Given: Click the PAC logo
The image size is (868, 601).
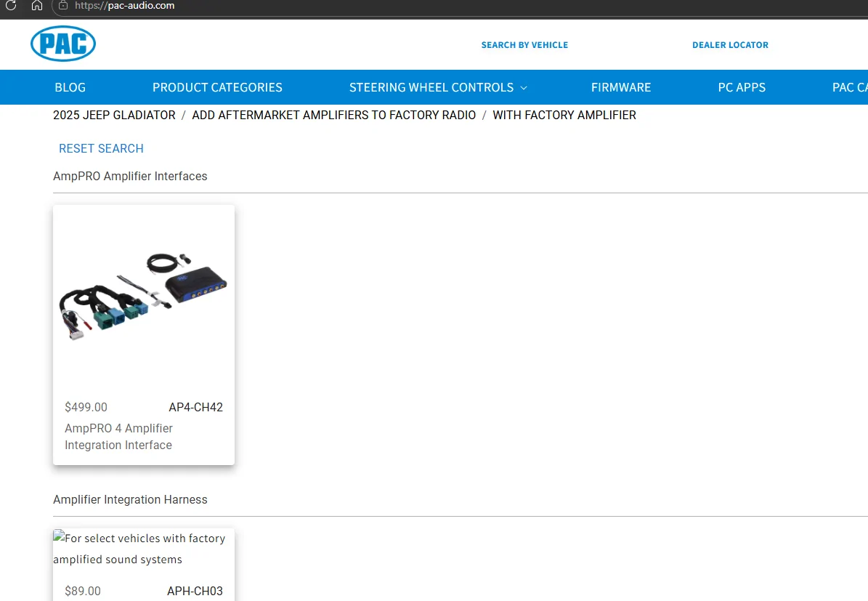Looking at the screenshot, I should 63,44.
